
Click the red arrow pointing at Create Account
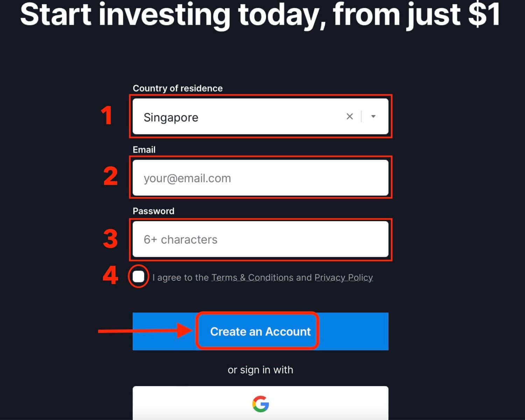[x=145, y=331]
